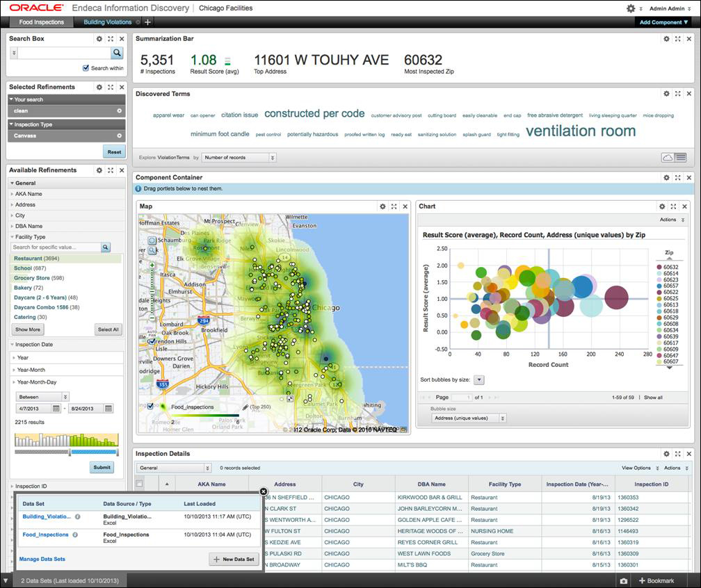Expand the Year-Month refinement
The width and height of the screenshot is (701, 588).
[x=31, y=370]
